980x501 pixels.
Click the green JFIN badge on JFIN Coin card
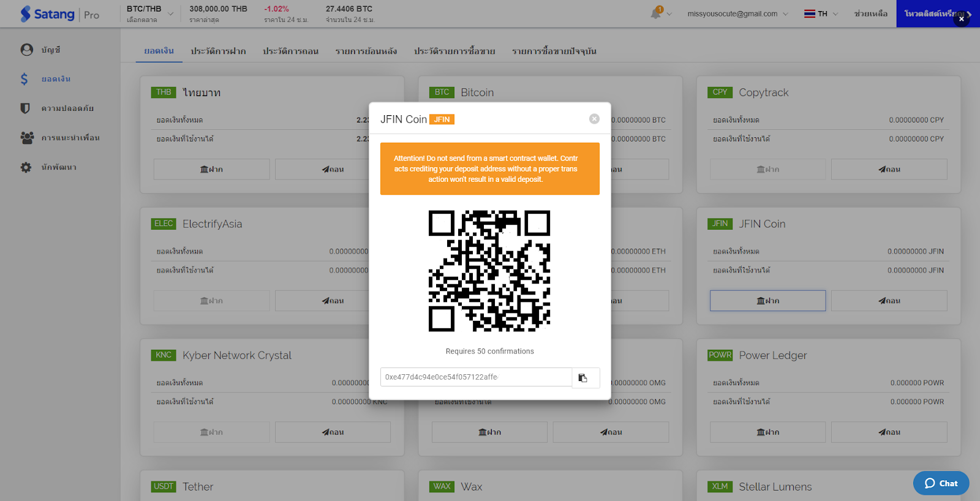(720, 224)
